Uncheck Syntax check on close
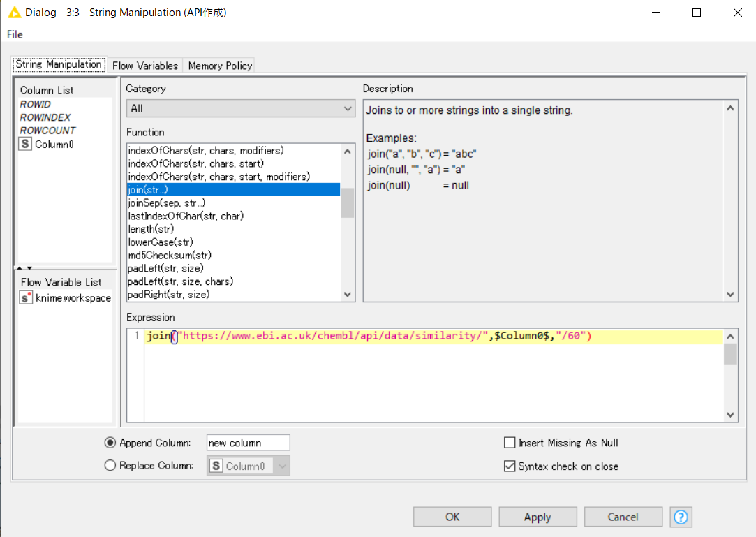Screen dimensions: 756x537 [510, 466]
